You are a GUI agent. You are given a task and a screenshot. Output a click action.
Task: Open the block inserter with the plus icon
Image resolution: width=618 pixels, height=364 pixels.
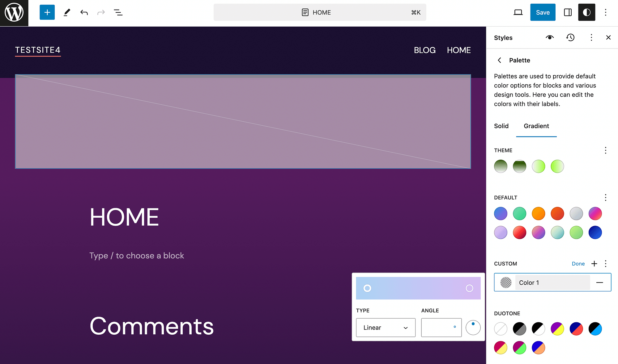(47, 12)
